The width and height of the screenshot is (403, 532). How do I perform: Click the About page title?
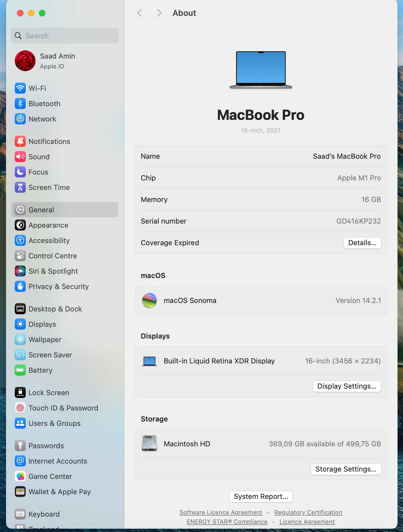coord(184,13)
